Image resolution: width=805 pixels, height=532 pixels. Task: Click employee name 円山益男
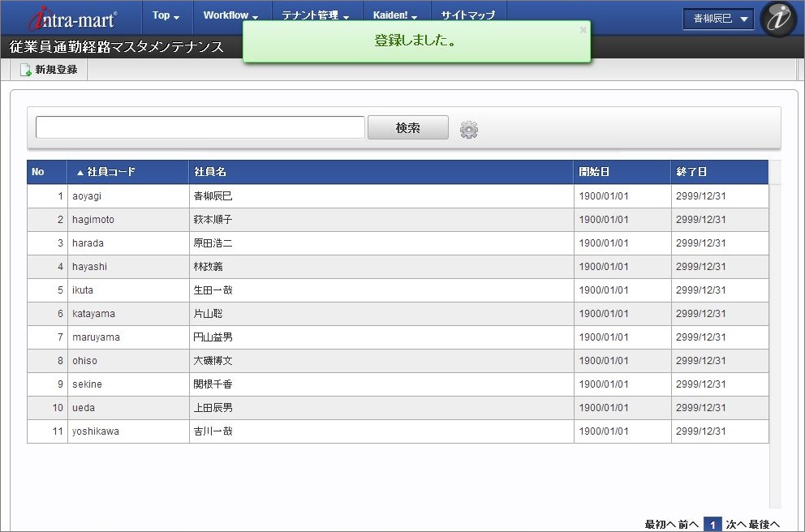[x=213, y=337]
